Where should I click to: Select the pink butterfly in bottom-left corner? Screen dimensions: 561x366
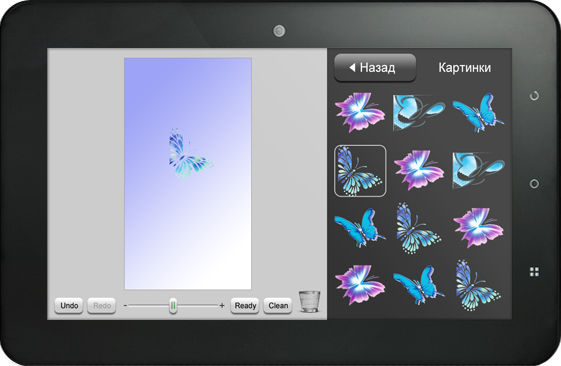click(x=360, y=285)
